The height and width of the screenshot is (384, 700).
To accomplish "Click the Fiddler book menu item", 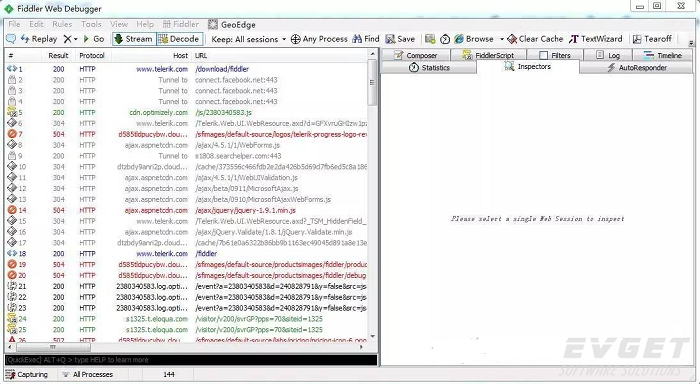I will coord(181,24).
